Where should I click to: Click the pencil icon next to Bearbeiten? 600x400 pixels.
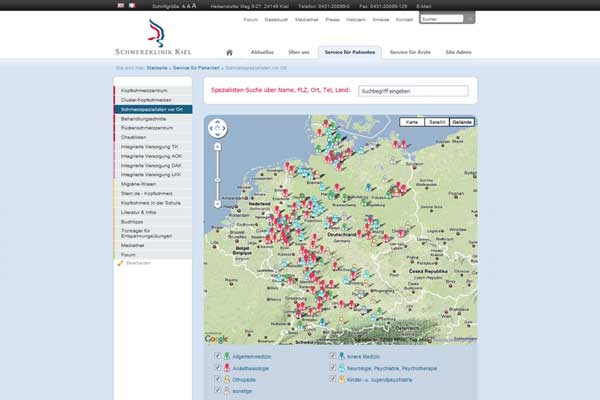point(119,263)
